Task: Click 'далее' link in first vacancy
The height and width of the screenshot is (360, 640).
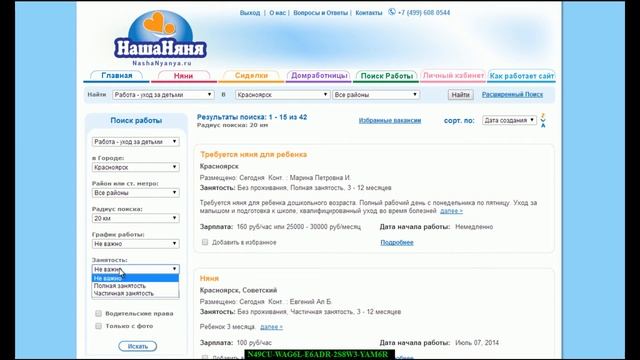Action: point(451,211)
